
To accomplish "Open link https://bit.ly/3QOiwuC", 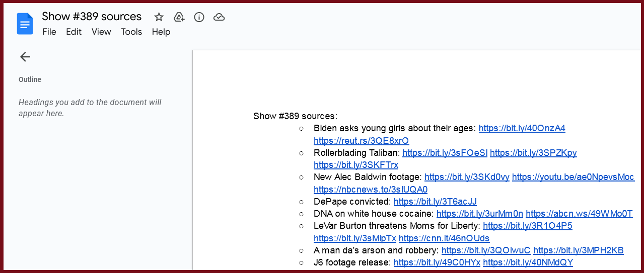I will tap(486, 250).
